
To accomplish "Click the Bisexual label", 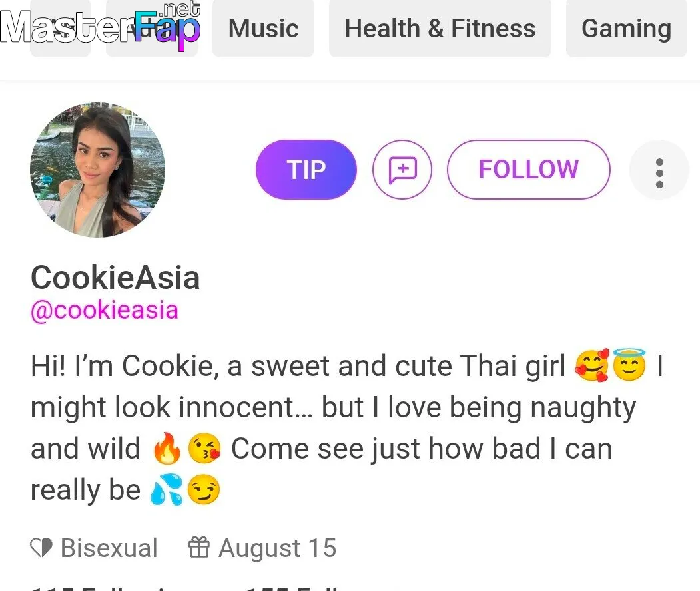I will 109,548.
